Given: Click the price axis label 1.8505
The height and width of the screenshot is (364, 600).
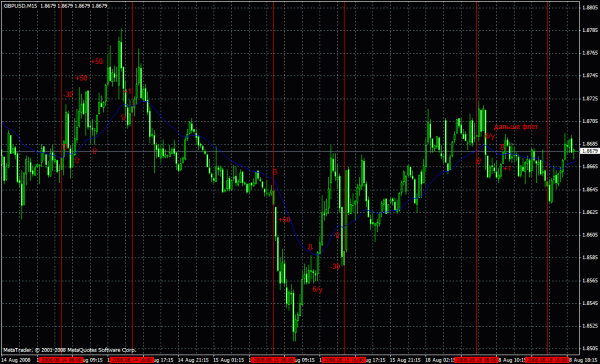Looking at the screenshot, I should pyautogui.click(x=590, y=349).
